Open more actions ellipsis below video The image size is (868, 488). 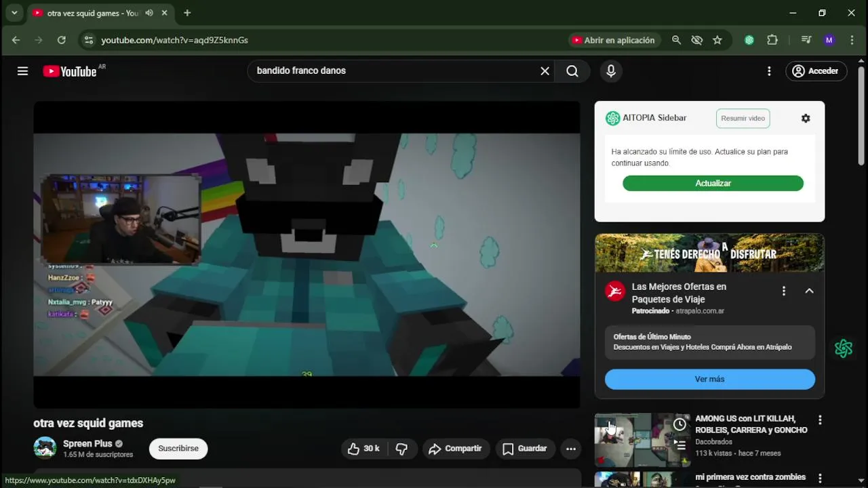pos(571,449)
